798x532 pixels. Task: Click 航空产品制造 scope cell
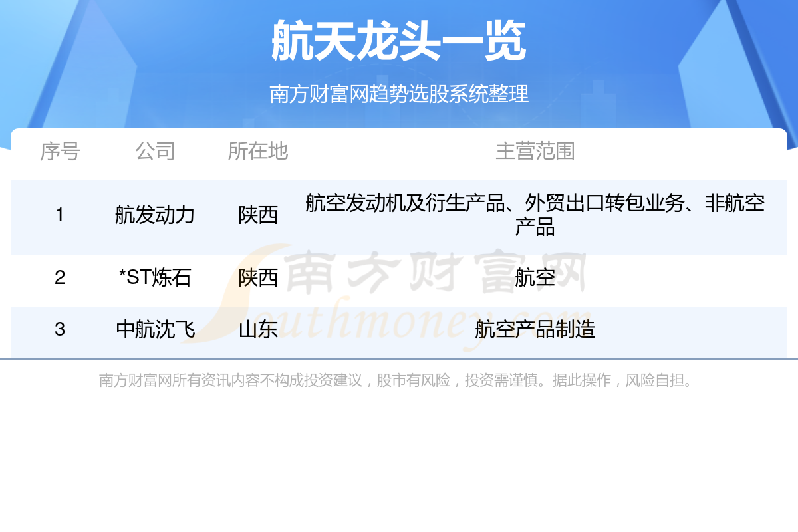tap(535, 329)
